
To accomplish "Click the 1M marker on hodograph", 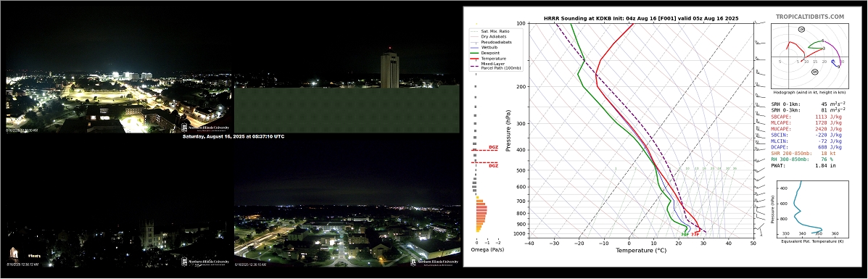I will click(x=801, y=29).
